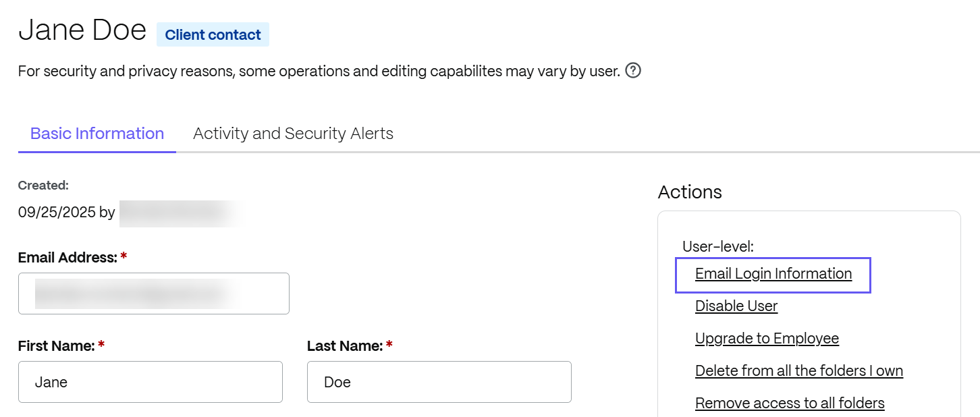
Task: Select the Disable User action
Action: pos(736,306)
